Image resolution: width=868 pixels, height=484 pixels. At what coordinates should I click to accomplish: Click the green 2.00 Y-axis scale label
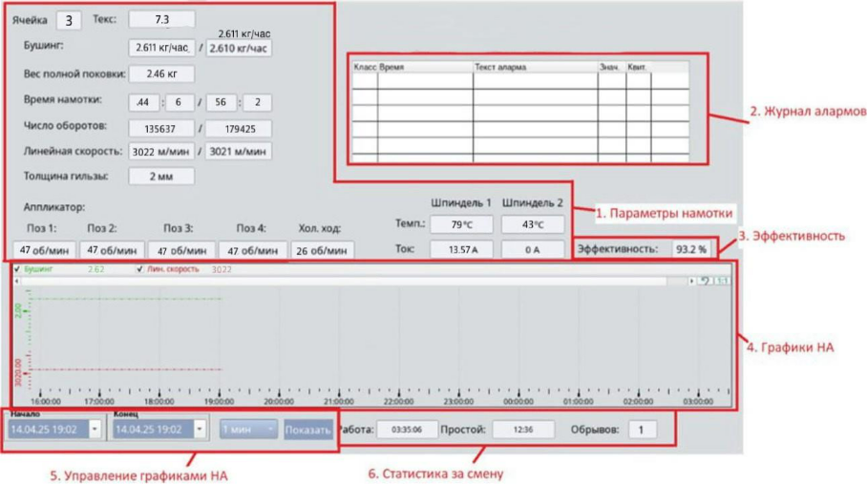pyautogui.click(x=18, y=310)
